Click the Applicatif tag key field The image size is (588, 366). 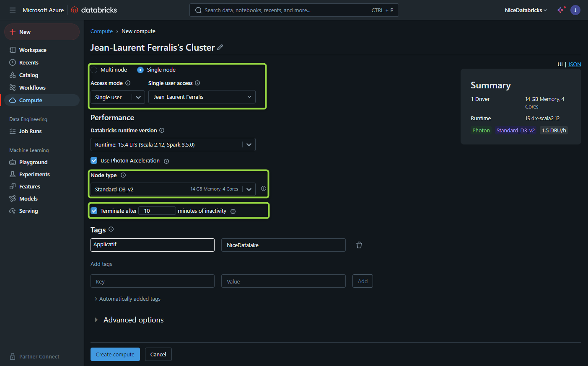point(153,245)
